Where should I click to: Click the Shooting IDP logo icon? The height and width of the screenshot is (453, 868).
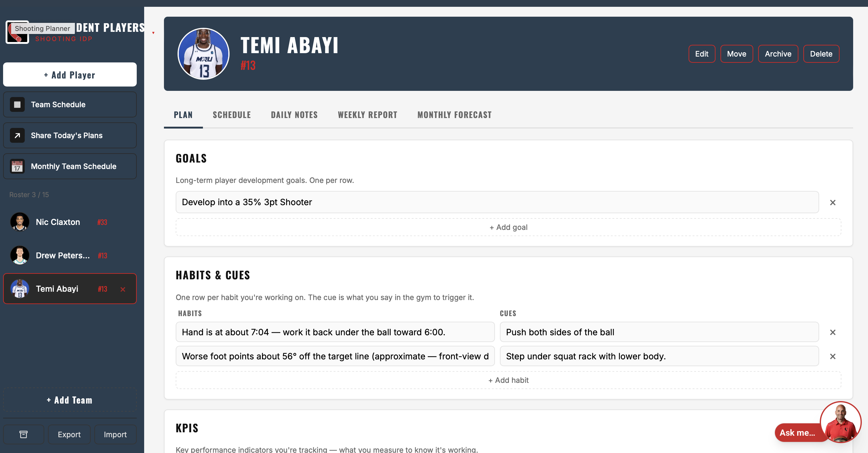point(17,32)
